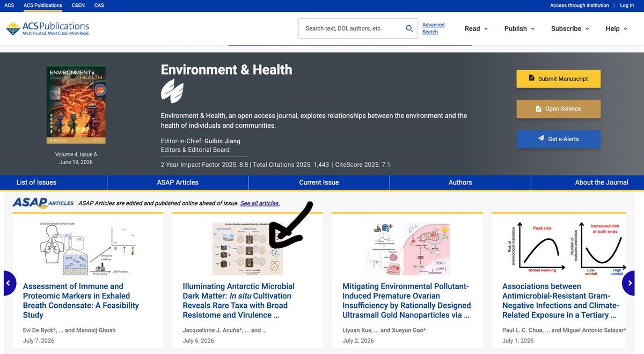Click the Volume 4, Issue 6 text
This screenshot has width=644, height=354.
76,154
